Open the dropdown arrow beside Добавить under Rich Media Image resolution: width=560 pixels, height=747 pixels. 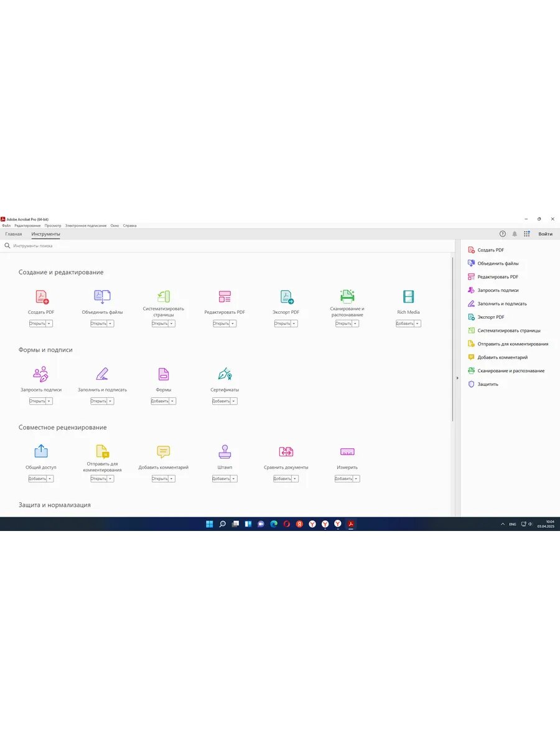point(418,324)
